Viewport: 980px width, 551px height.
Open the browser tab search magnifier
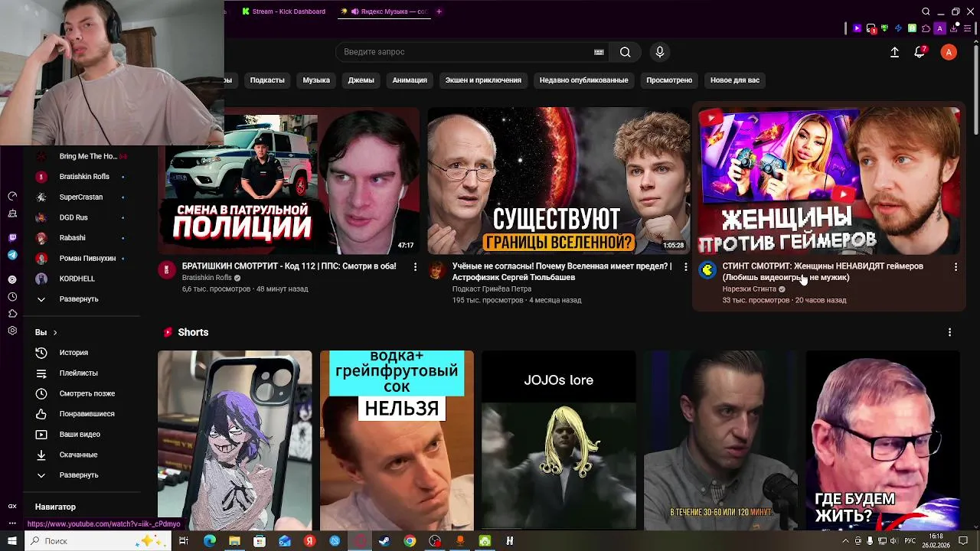point(926,11)
